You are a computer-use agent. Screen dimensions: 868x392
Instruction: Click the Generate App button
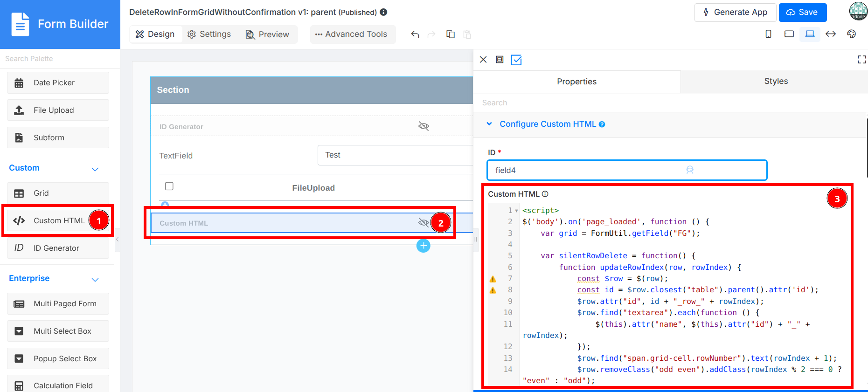tap(735, 13)
